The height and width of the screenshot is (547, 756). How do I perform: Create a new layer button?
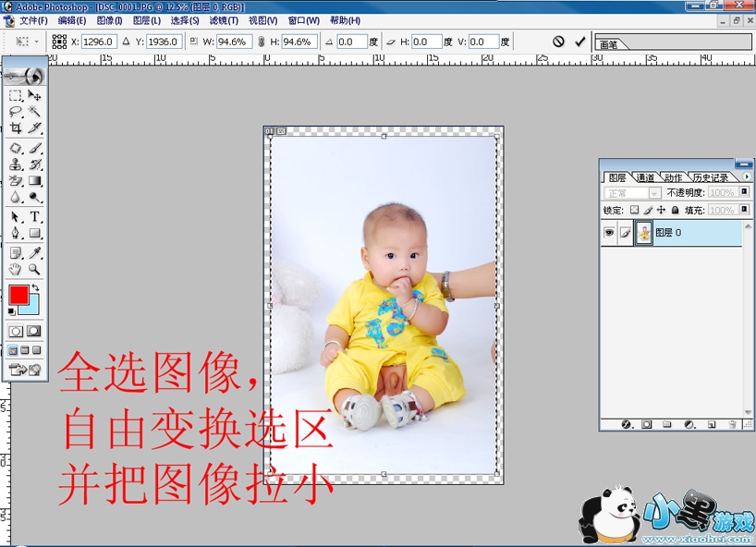(x=711, y=425)
